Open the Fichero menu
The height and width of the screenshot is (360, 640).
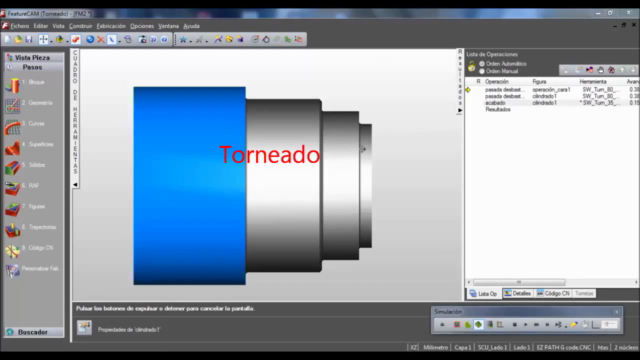click(x=20, y=26)
